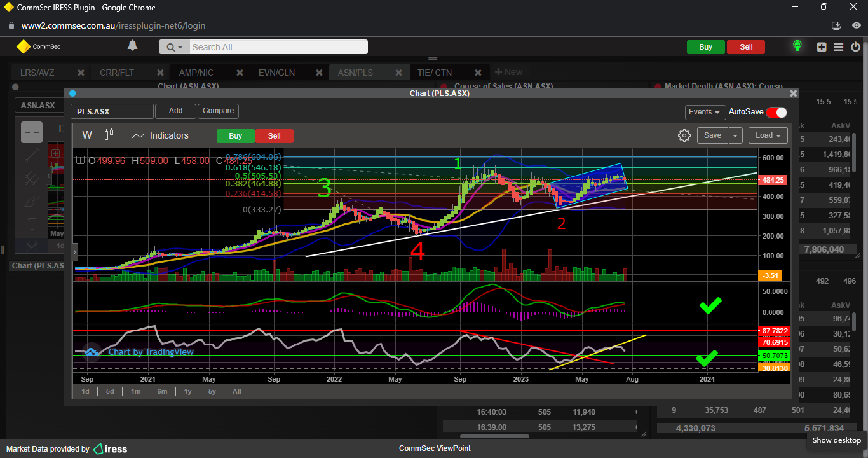Click the TradingView logo on the chart
Screen dimensions: 868x458
click(91, 352)
